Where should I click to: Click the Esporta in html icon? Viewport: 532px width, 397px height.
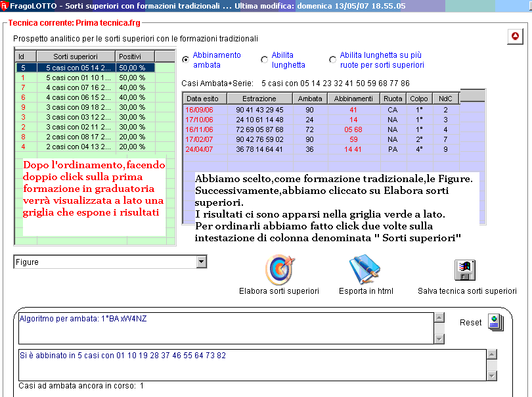point(365,269)
